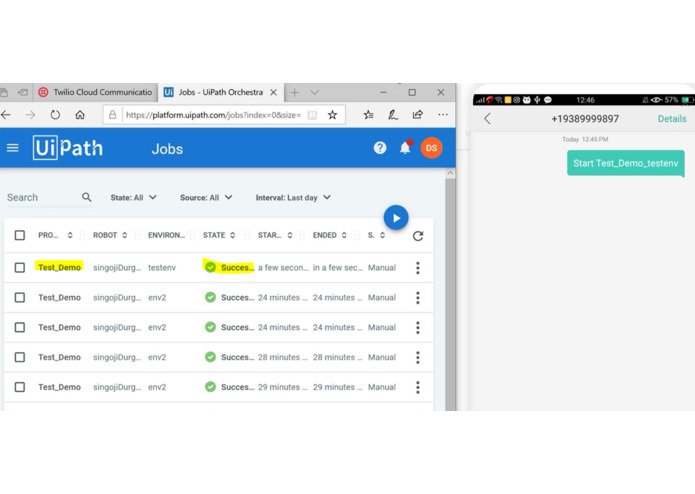Open more actions for 29 minutes job
The height and width of the screenshot is (494, 695).
point(418,387)
